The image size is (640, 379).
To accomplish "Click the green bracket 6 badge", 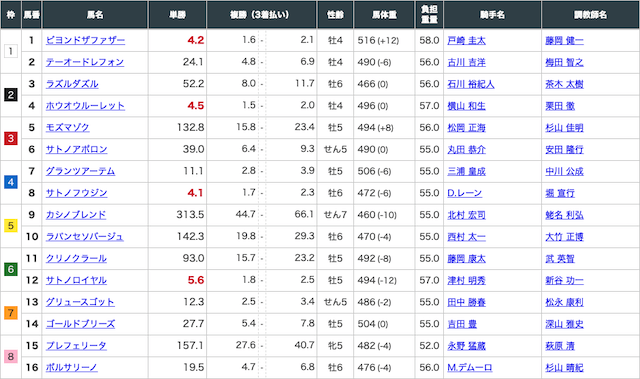I will (x=11, y=269).
